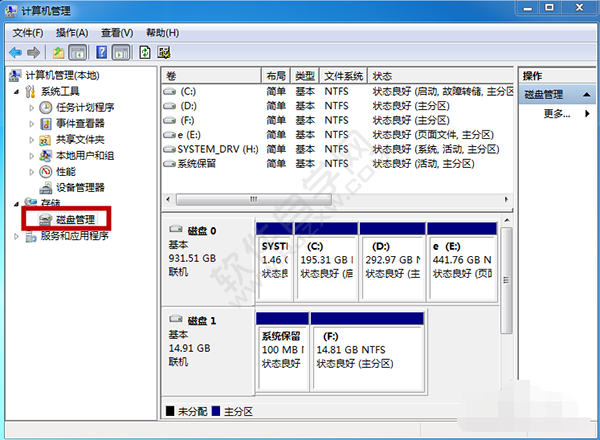Screen dimensions: 600x440
Task: Sort by the 布局 column header
Action: pyautogui.click(x=276, y=76)
